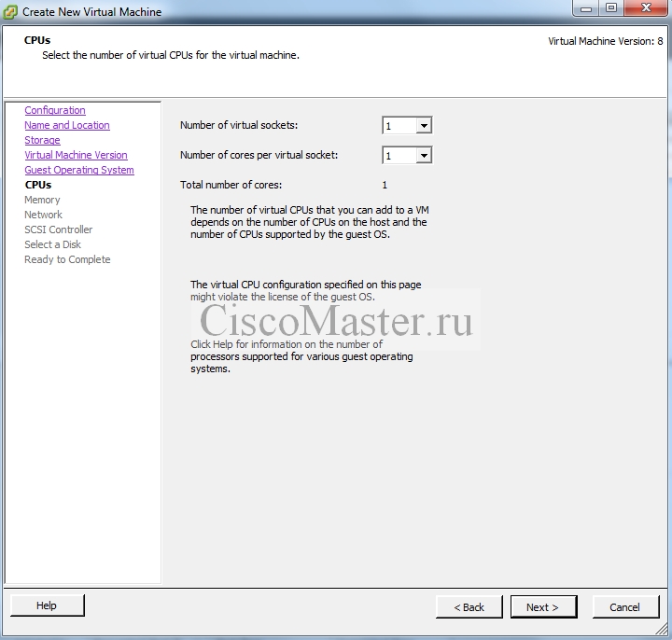
Task: Return to the Storage step
Action: pos(42,140)
